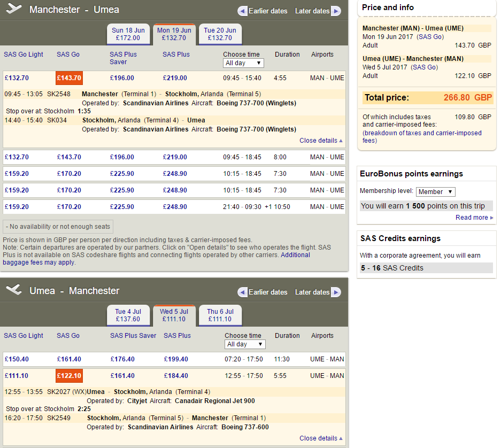Switch to the Tue 20 Jun date tab
501x448 pixels.
(x=220, y=34)
